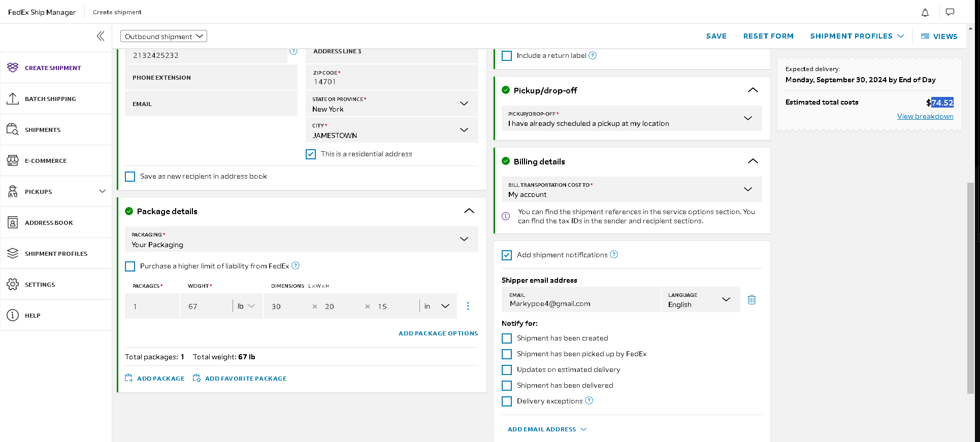The image size is (980, 442).
Task: Click the Pickups courier icon
Action: 13,191
